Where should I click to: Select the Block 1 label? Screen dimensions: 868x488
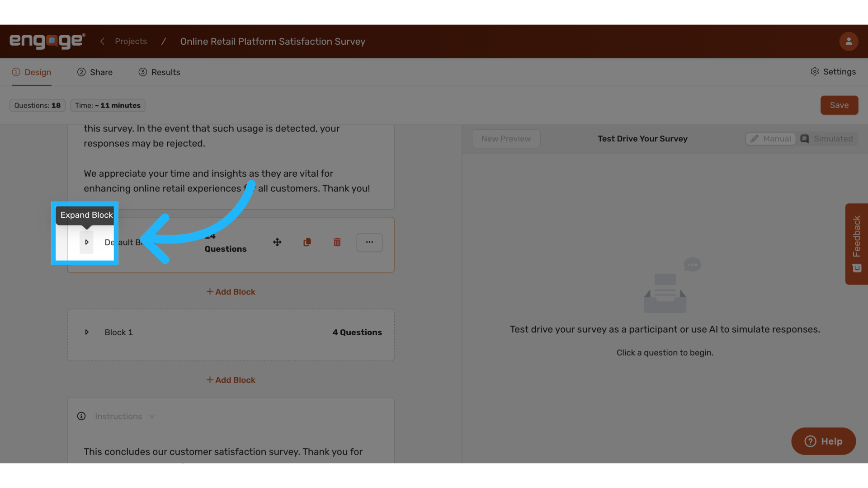click(118, 332)
